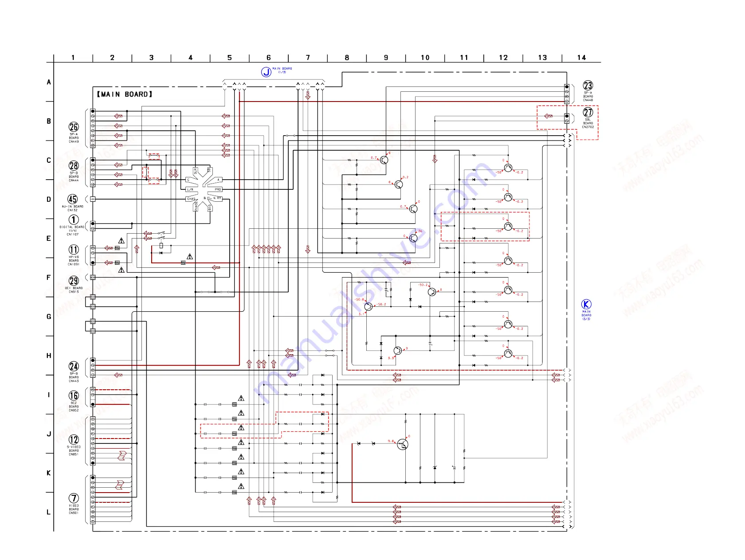
Task: Click the MAIN BOARD title label
Action: (125, 94)
